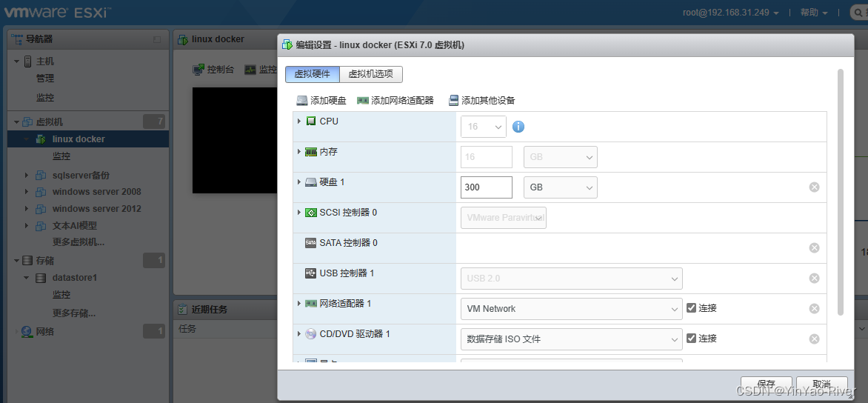Screen dimensions: 868x403
Task: Expand the 内存 row arrow
Action: (x=299, y=152)
